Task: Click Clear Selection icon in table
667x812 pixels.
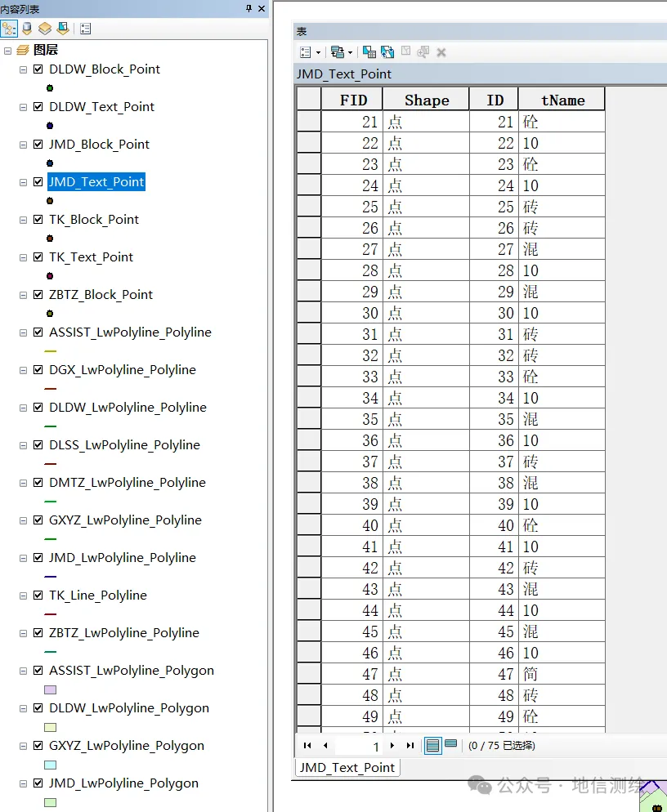Action: point(405,51)
